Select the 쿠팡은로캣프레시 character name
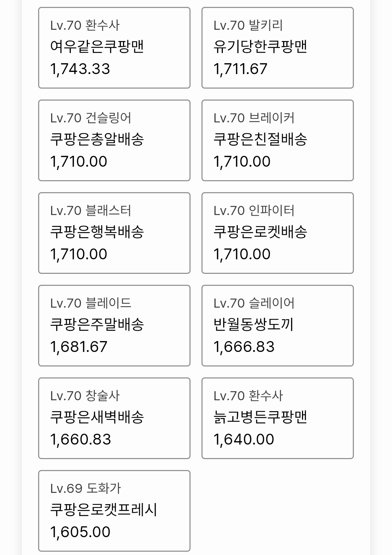Screen dimensions: 392x555 tap(103, 510)
